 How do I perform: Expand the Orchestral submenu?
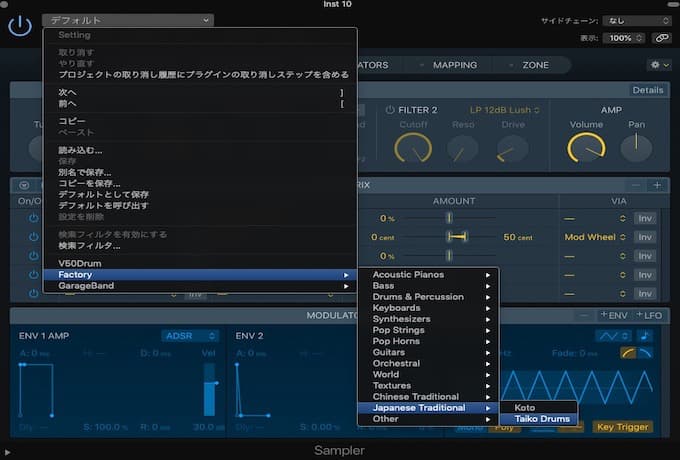coord(428,363)
